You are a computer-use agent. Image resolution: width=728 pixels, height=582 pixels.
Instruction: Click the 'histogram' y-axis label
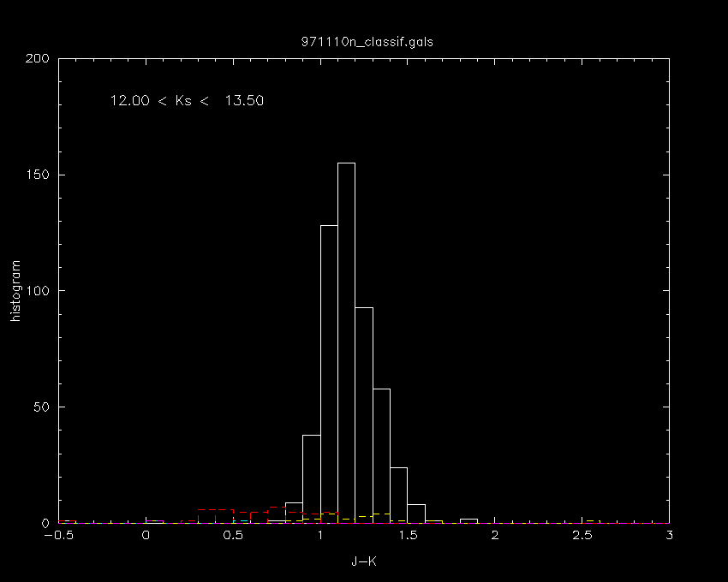pos(15,291)
